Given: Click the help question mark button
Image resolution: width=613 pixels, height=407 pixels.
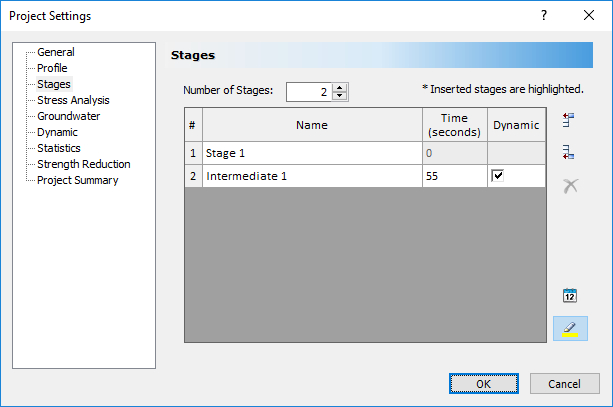Looking at the screenshot, I should click(x=544, y=16).
